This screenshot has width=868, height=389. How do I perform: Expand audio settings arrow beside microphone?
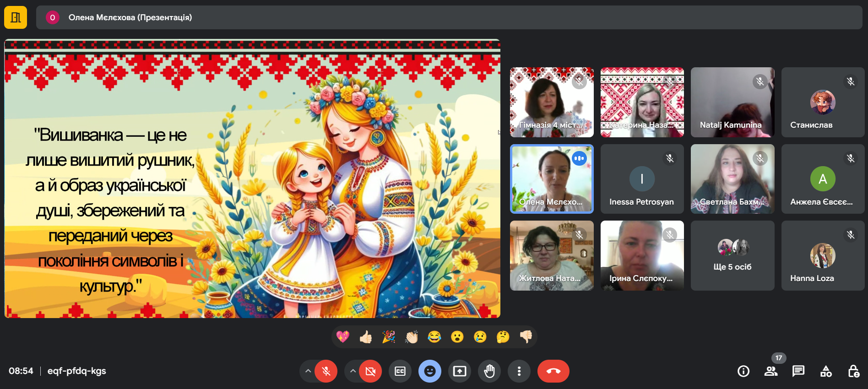(308, 371)
